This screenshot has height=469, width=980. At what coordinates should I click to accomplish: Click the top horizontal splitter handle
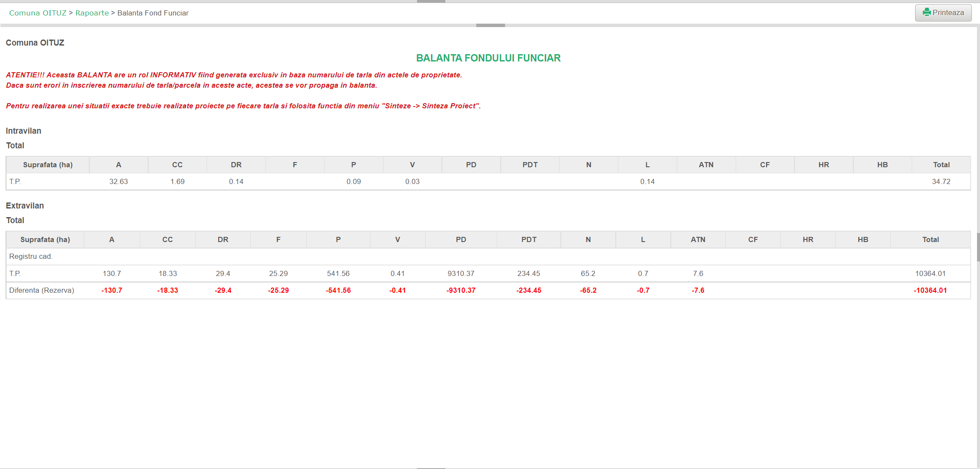[431, 1]
